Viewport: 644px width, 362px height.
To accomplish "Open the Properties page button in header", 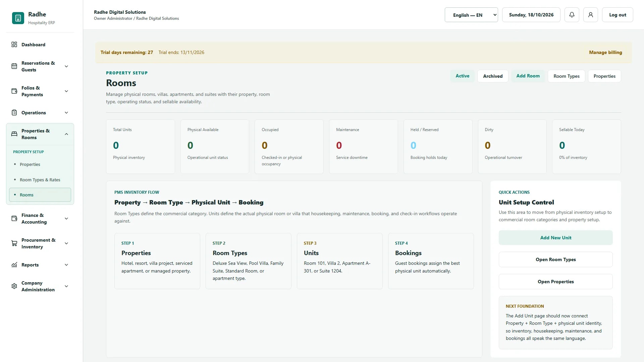I will click(604, 76).
